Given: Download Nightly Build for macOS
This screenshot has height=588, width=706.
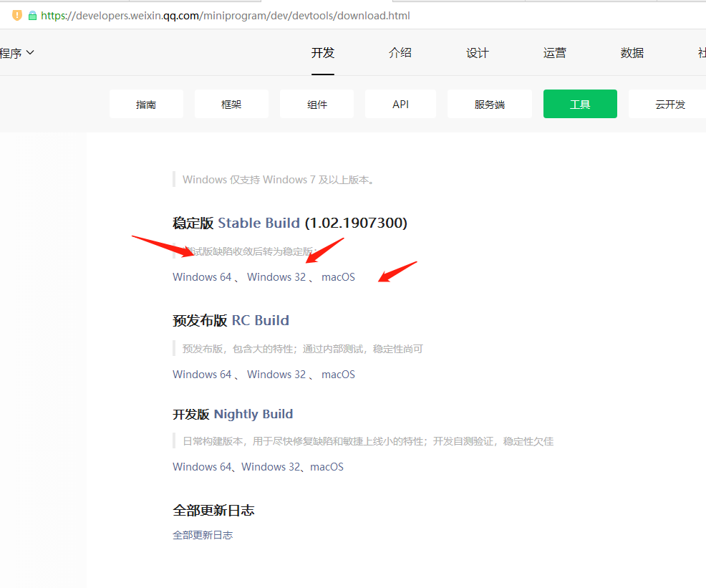Looking at the screenshot, I should point(327,467).
